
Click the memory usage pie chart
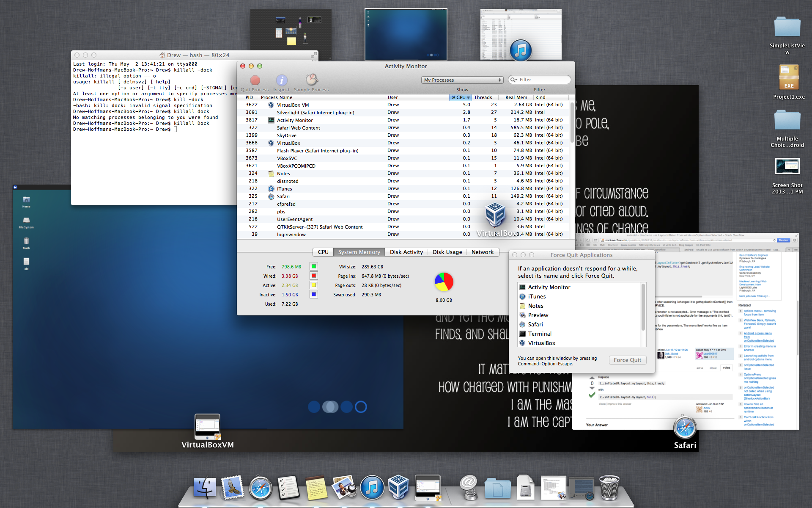(x=444, y=282)
